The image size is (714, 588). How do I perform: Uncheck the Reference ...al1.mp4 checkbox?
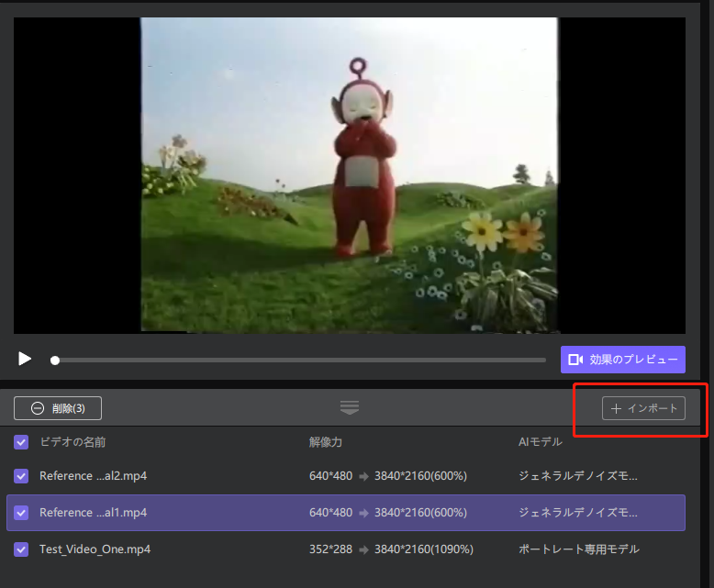pos(21,513)
